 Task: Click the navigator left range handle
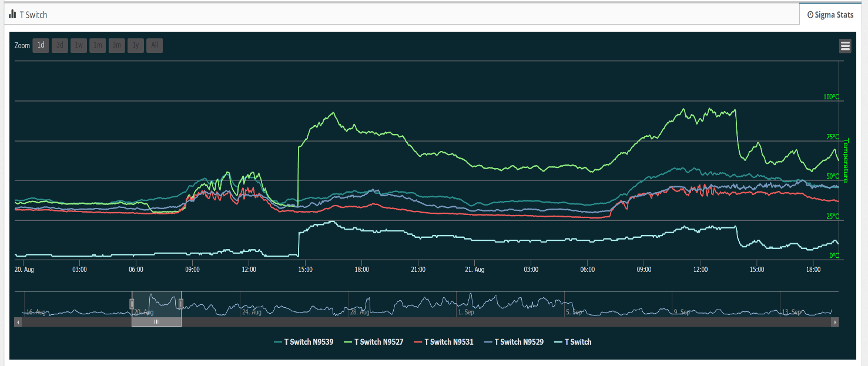click(x=132, y=304)
